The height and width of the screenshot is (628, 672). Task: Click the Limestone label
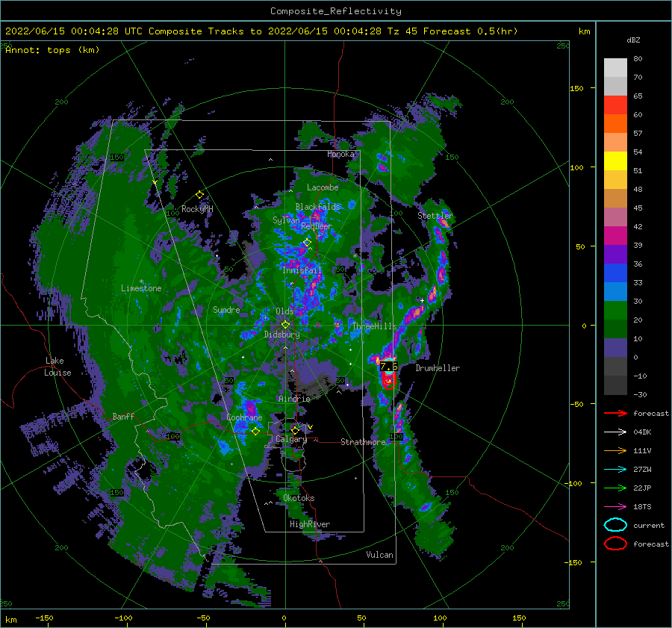point(141,288)
